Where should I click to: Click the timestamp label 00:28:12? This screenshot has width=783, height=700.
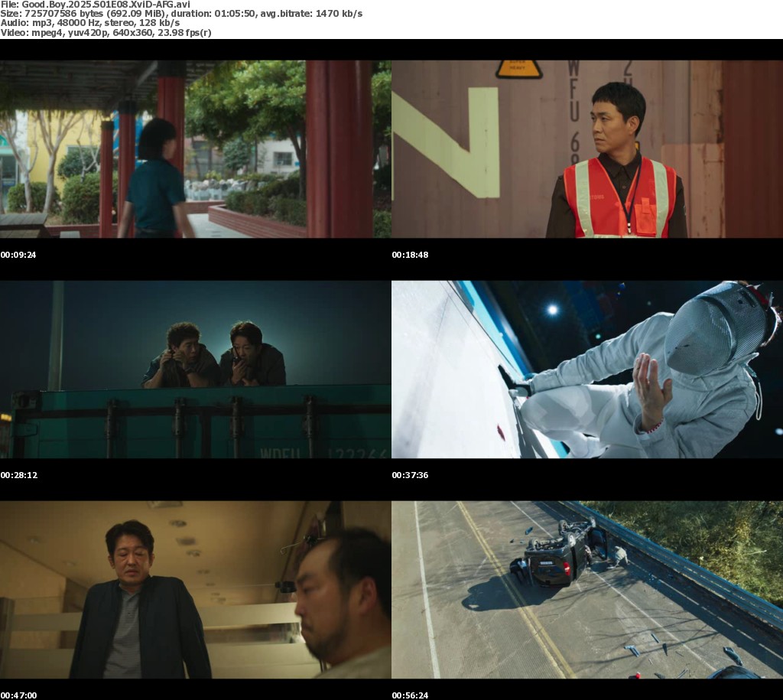pos(19,475)
